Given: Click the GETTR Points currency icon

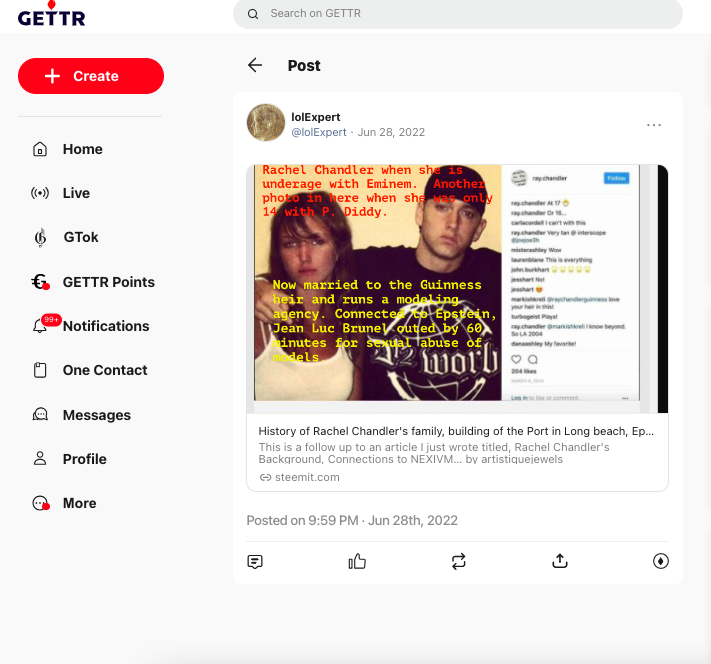Looking at the screenshot, I should point(40,282).
